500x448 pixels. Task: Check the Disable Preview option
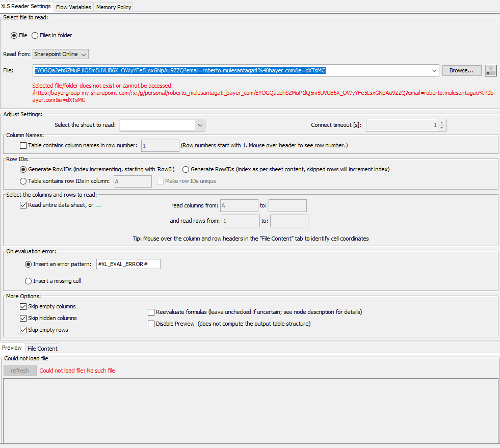coord(151,324)
